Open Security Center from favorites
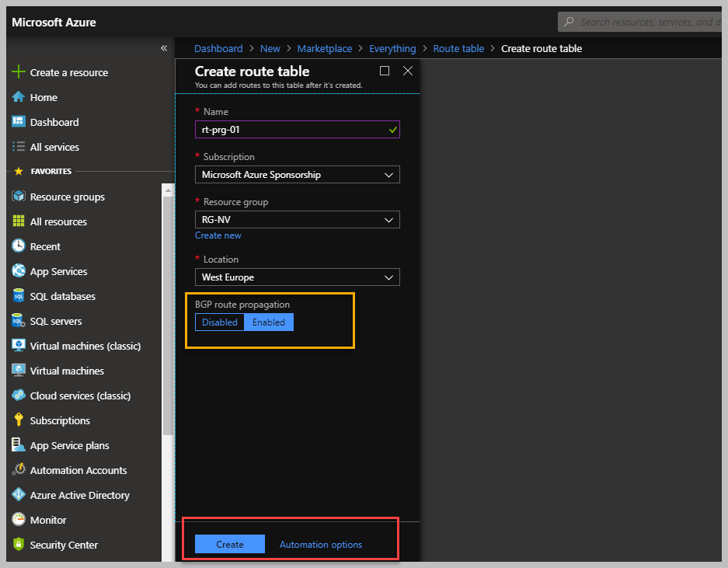 (x=64, y=545)
